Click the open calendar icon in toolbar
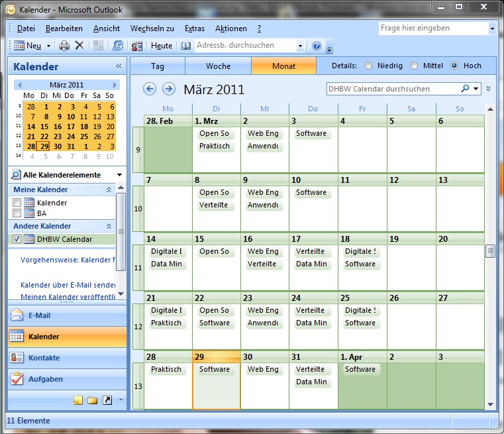The image size is (504, 434). [x=137, y=46]
